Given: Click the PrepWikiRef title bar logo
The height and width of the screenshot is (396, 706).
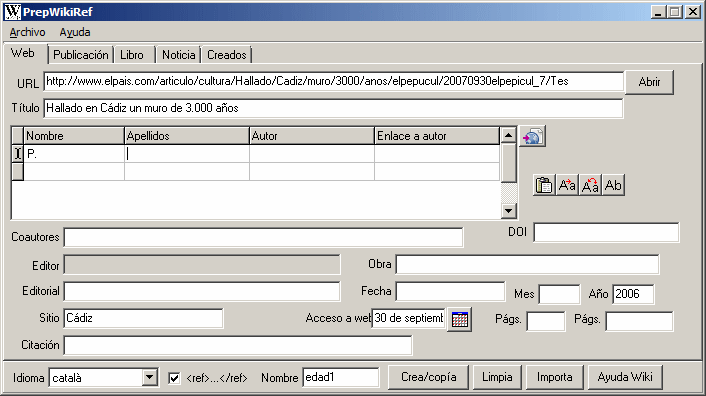Looking at the screenshot, I should [x=12, y=12].
